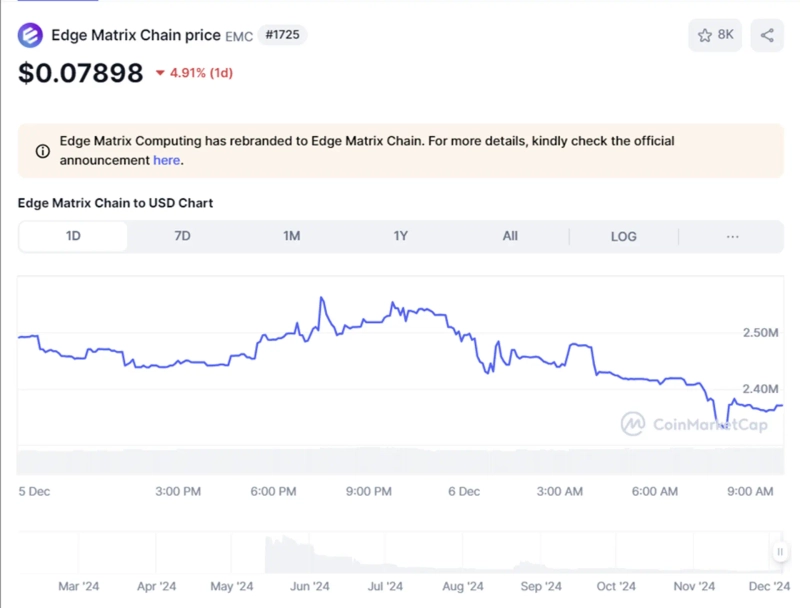Switch chart to 1M range
Image resolution: width=800 pixels, height=608 pixels.
[x=291, y=236]
